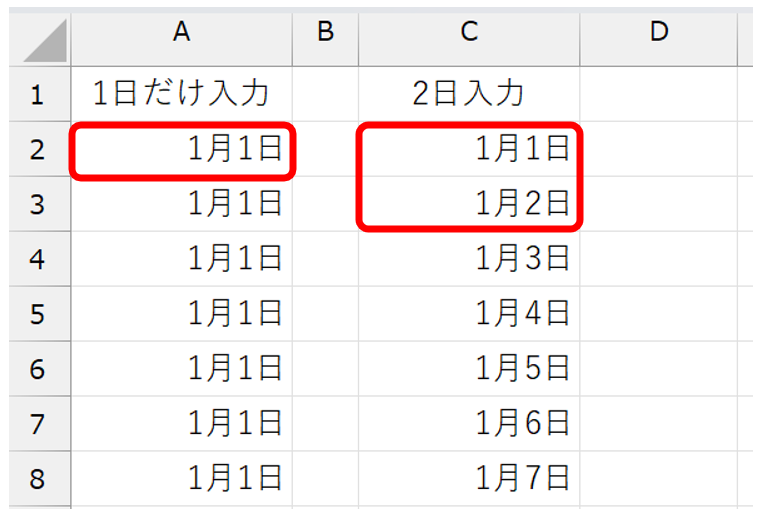Select cell C6 showing 1月5日

[469, 369]
